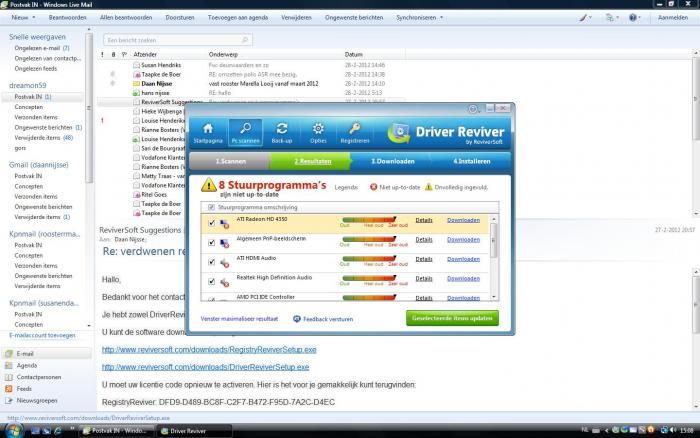The width and height of the screenshot is (700, 438).
Task: Collapse the Gmail (daannijsse) account
Action: pos(39,165)
